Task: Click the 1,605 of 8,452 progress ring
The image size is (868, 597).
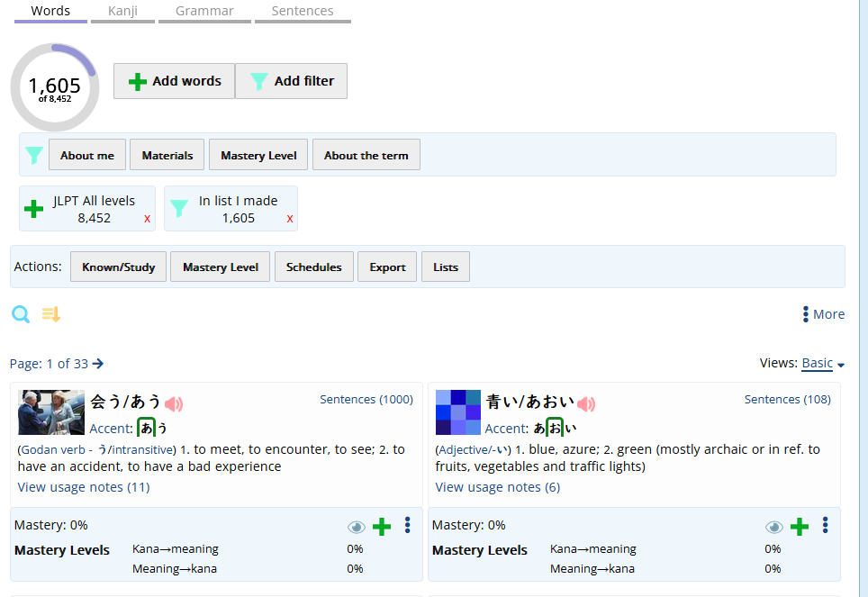Action: click(55, 87)
